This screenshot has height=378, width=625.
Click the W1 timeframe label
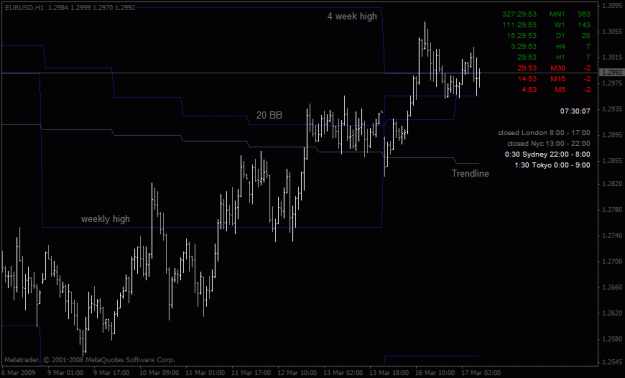click(560, 25)
